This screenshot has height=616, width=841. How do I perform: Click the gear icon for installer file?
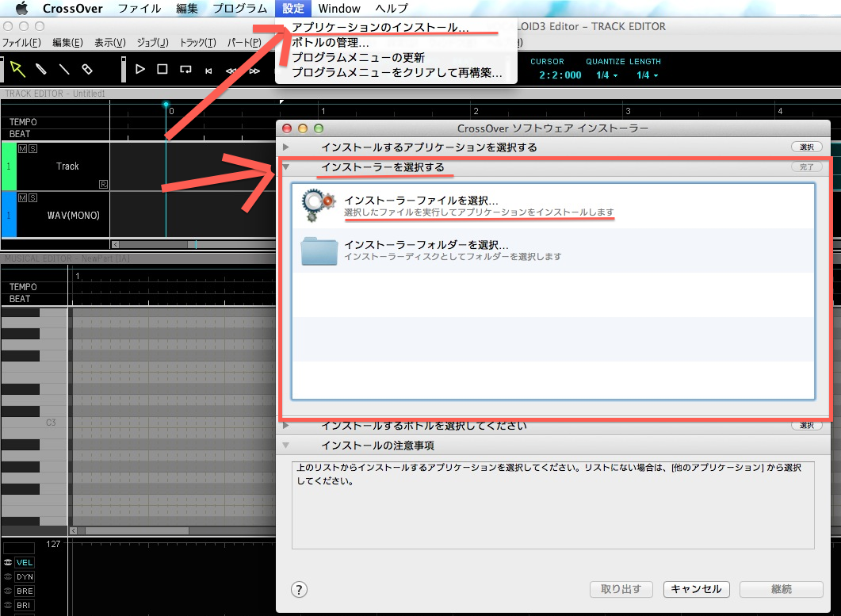[x=319, y=205]
